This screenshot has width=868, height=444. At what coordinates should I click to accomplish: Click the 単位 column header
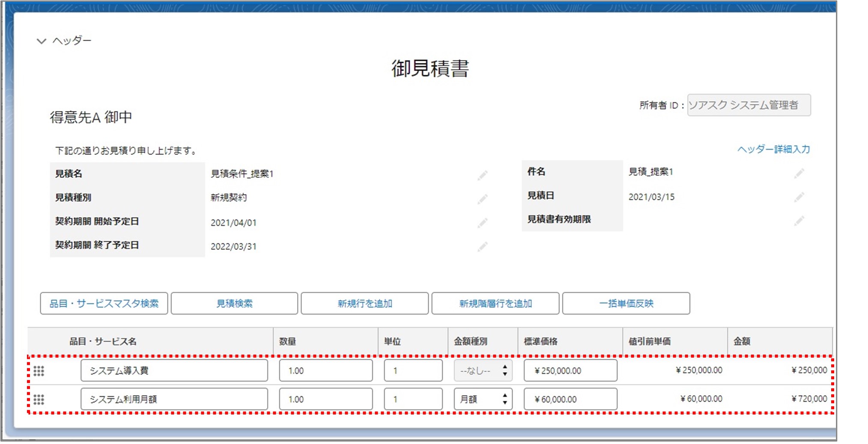pyautogui.click(x=392, y=341)
